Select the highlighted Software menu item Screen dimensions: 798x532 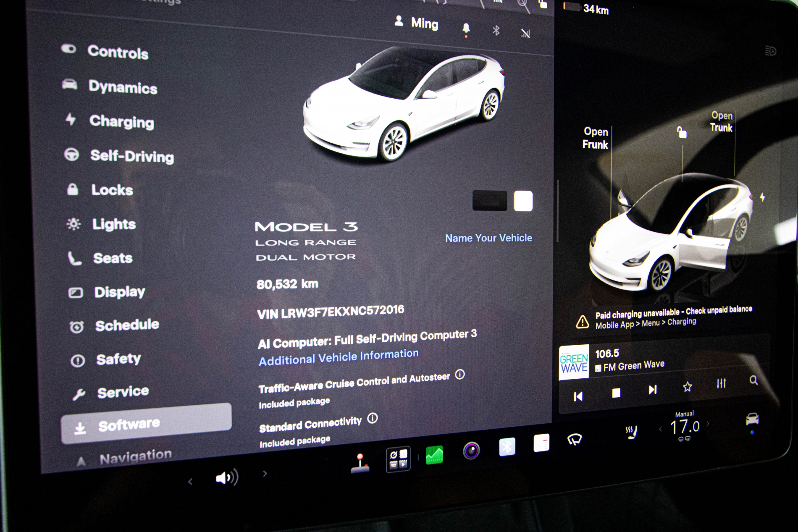tap(146, 424)
